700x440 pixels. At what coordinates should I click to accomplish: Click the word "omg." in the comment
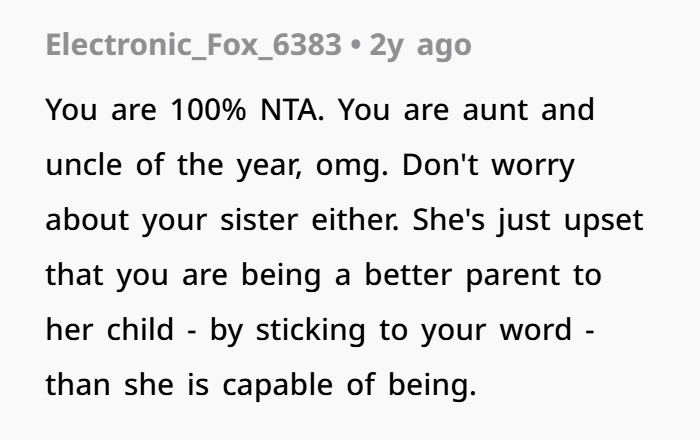click(x=352, y=166)
